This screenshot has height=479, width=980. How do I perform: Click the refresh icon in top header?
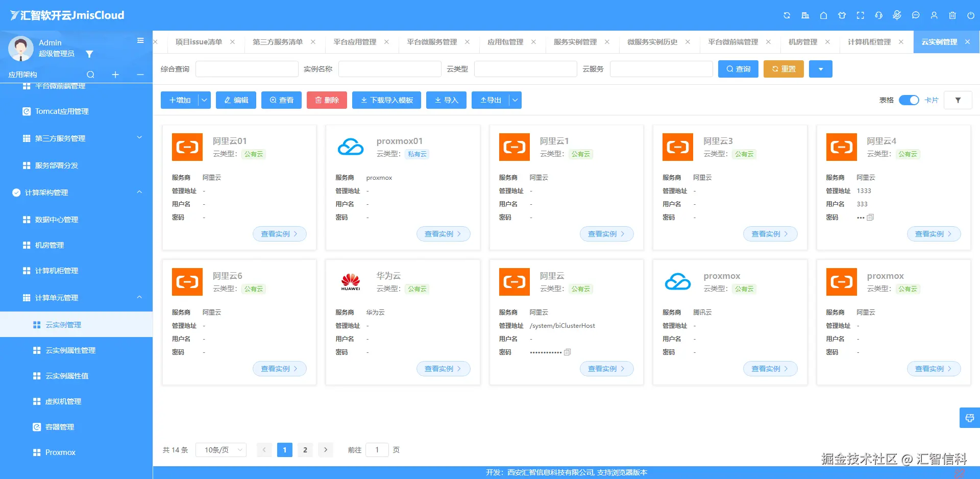click(787, 15)
